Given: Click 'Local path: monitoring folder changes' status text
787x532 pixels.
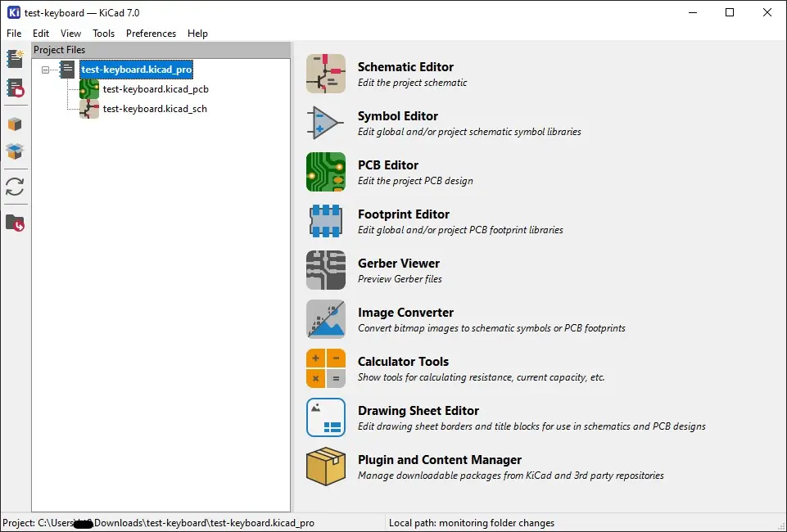Looking at the screenshot, I should 472,523.
